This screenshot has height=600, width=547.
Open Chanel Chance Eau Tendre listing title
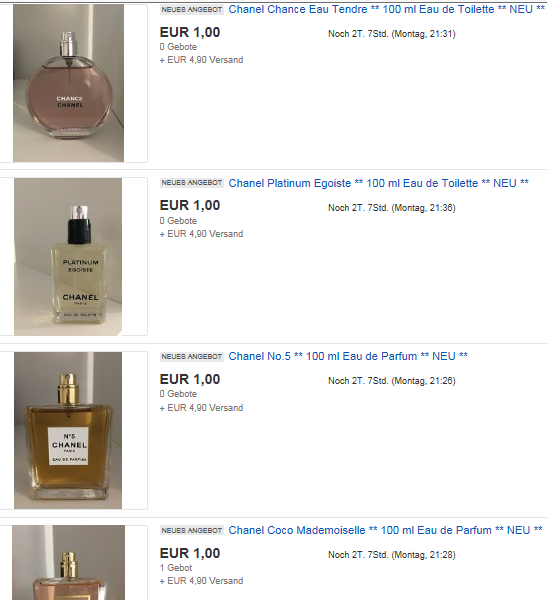pyautogui.click(x=387, y=9)
